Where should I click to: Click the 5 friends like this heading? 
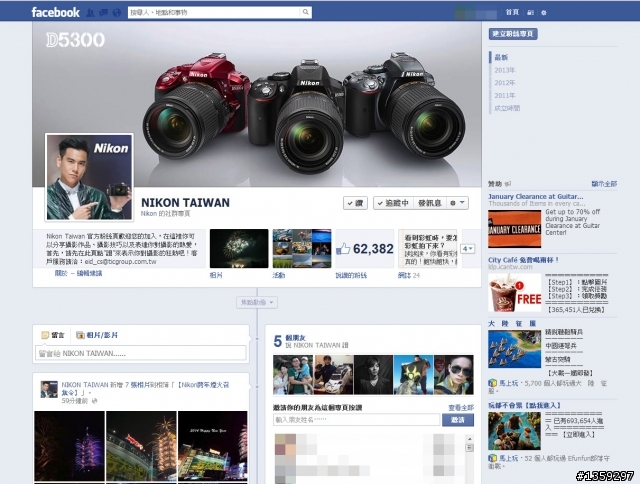[x=296, y=338]
